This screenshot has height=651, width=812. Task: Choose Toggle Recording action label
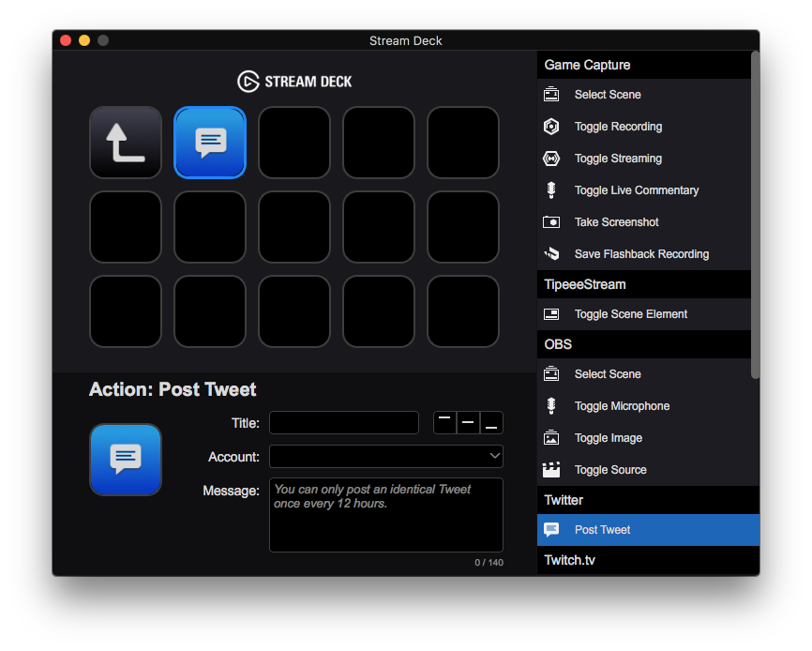coord(618,127)
